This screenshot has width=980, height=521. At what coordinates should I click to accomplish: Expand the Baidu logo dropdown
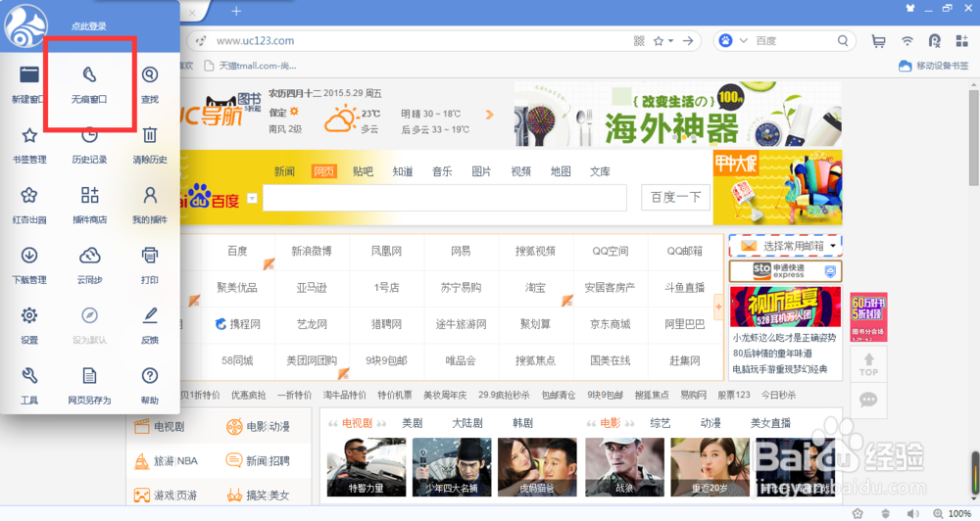[x=252, y=199]
